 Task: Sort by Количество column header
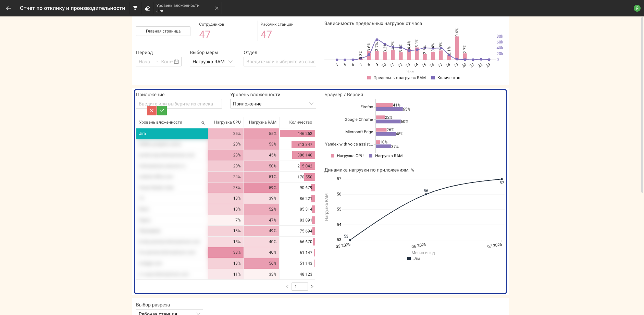tap(300, 122)
